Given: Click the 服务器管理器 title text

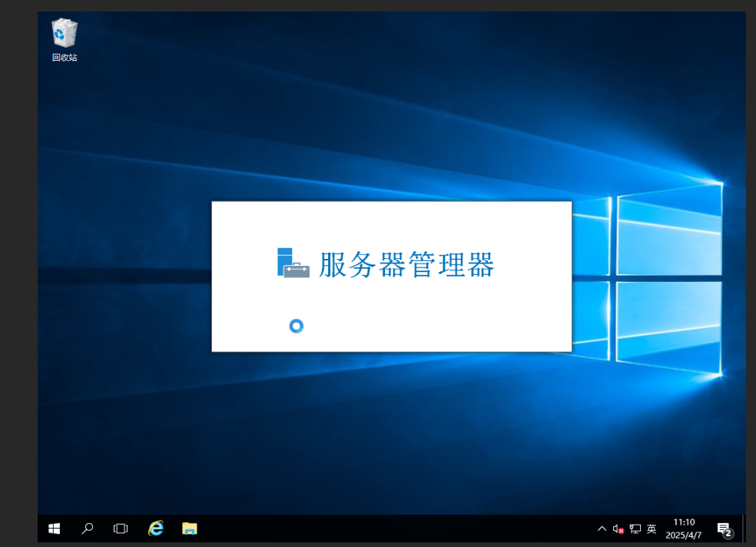Looking at the screenshot, I should click(406, 264).
